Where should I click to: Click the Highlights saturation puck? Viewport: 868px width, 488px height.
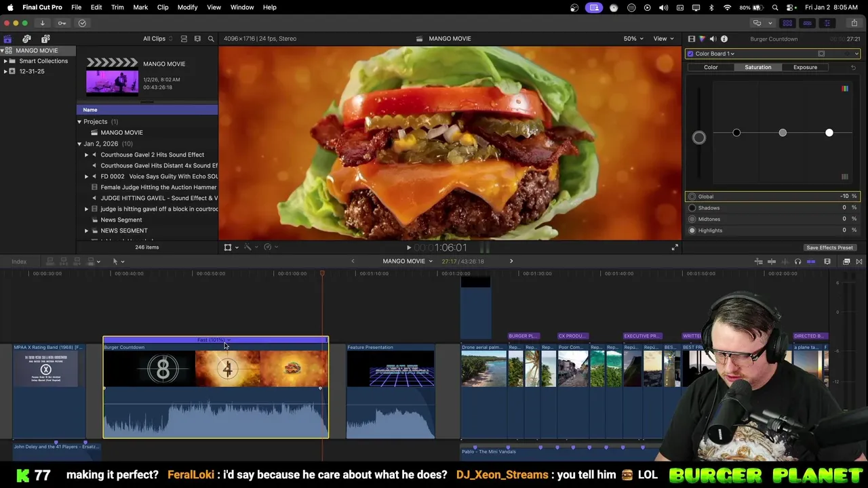click(x=829, y=133)
